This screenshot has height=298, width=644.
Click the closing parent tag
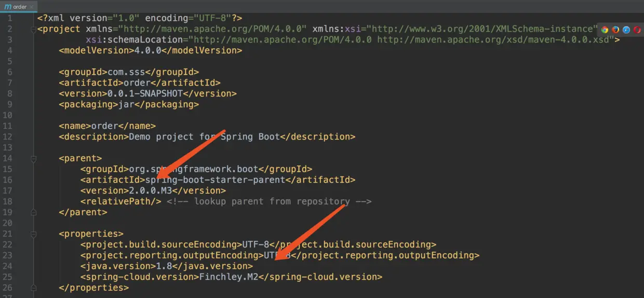[83, 212]
